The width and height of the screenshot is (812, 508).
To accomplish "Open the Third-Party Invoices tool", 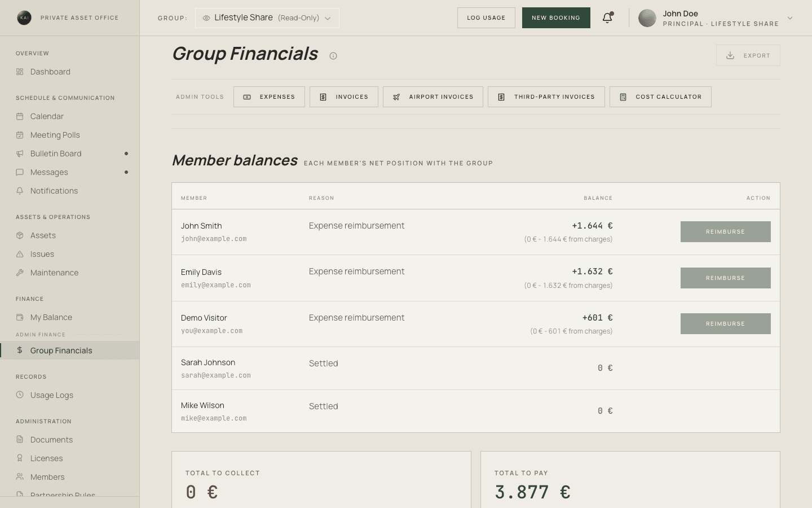I will [546, 97].
